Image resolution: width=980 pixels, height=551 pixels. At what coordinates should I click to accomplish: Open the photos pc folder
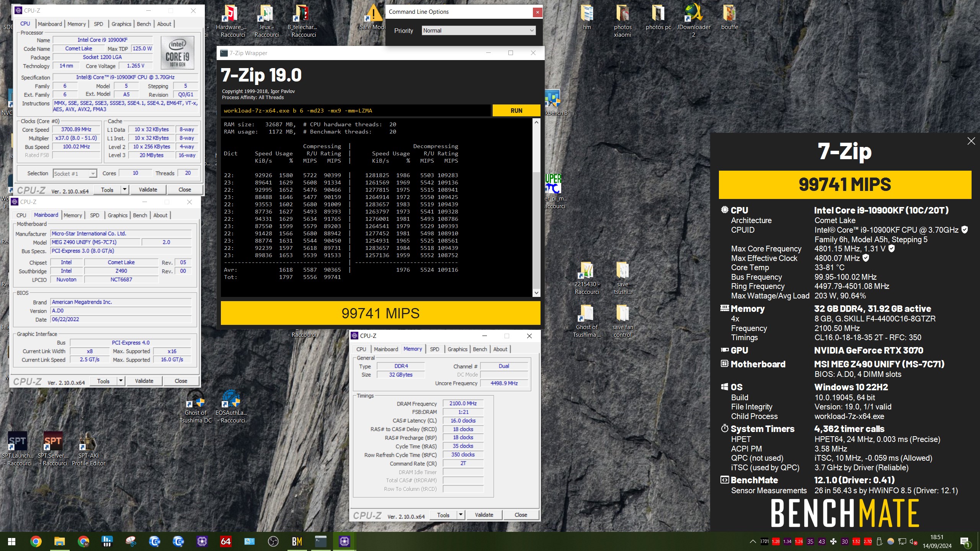[658, 17]
